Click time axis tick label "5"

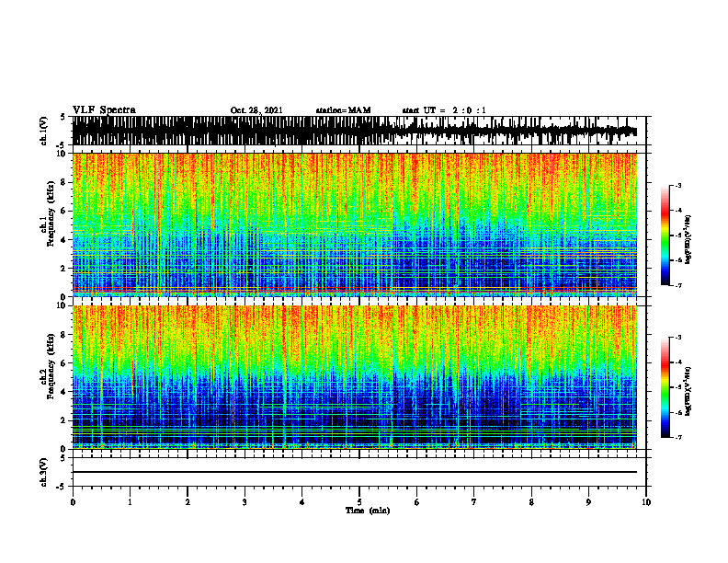click(x=359, y=502)
